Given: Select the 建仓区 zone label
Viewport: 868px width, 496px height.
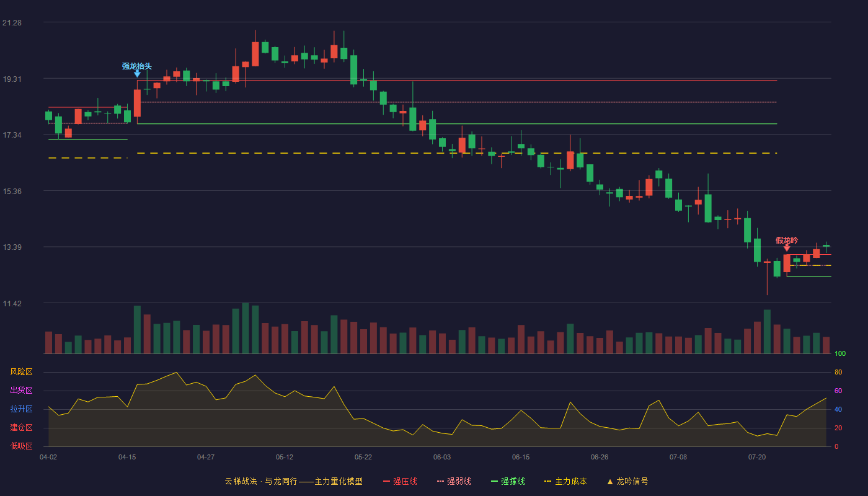Looking at the screenshot, I should 21,428.
